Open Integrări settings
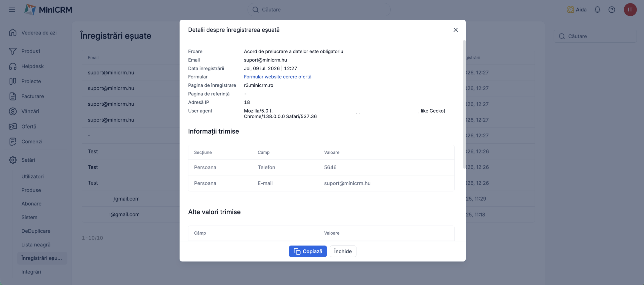The width and height of the screenshot is (644, 285). coord(31,272)
